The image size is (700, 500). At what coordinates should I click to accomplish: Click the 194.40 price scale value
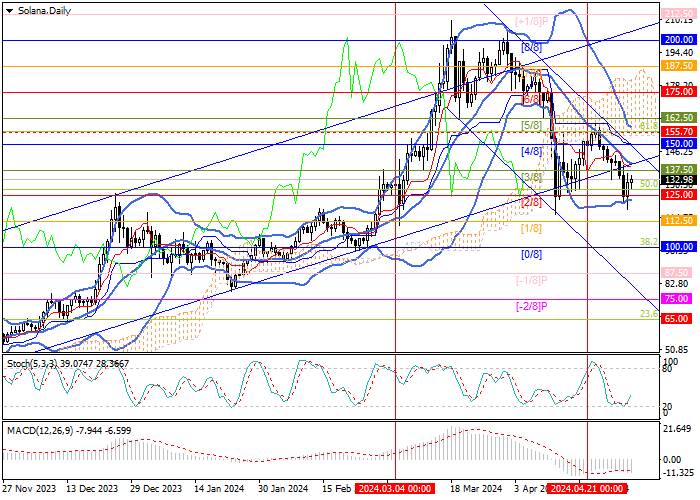click(x=679, y=53)
